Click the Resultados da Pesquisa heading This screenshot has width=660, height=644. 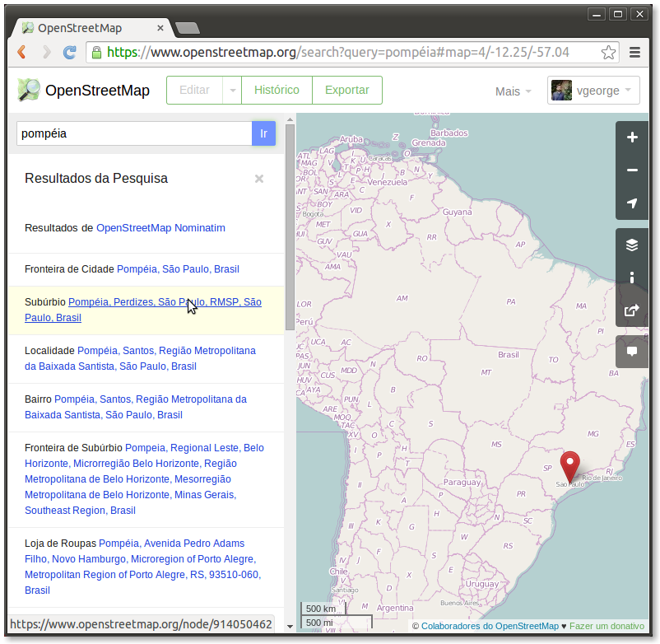click(x=96, y=178)
